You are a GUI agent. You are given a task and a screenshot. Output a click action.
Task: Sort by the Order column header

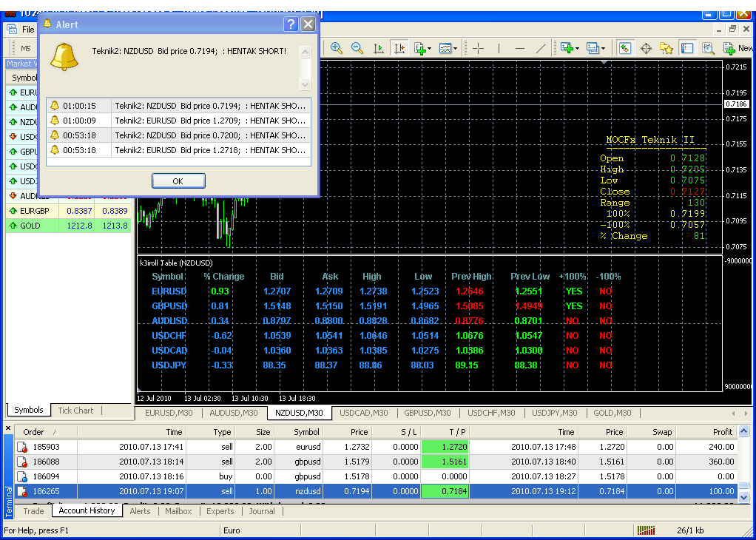point(46,432)
